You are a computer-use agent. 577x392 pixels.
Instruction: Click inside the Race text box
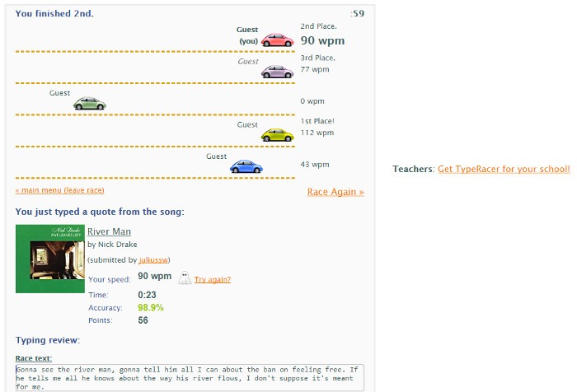(x=190, y=378)
